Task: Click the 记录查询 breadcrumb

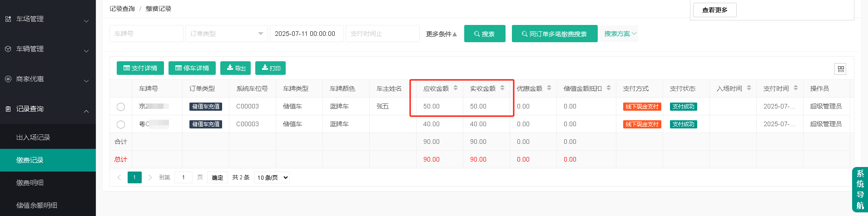Action: click(122, 9)
